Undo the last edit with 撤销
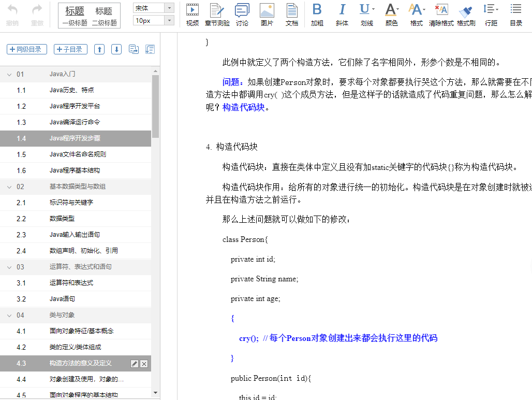Image resolution: width=532 pixels, height=400 pixels. coord(12,15)
